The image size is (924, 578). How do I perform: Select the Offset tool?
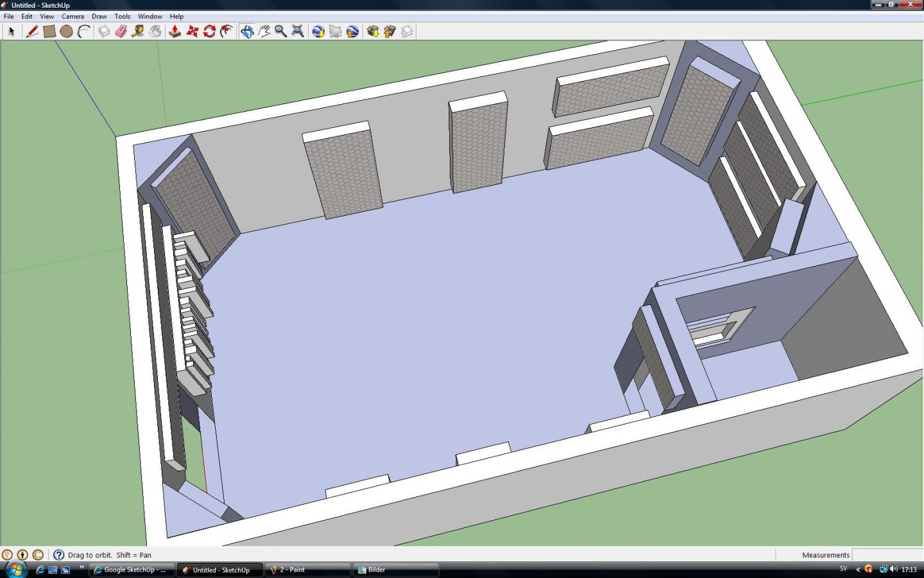point(227,31)
